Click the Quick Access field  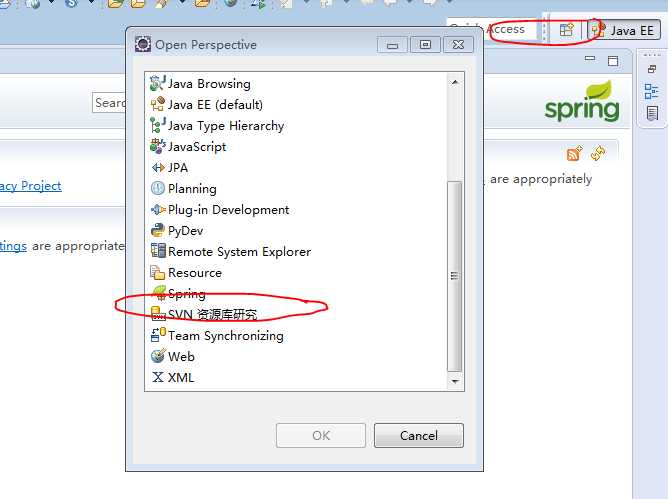point(491,30)
